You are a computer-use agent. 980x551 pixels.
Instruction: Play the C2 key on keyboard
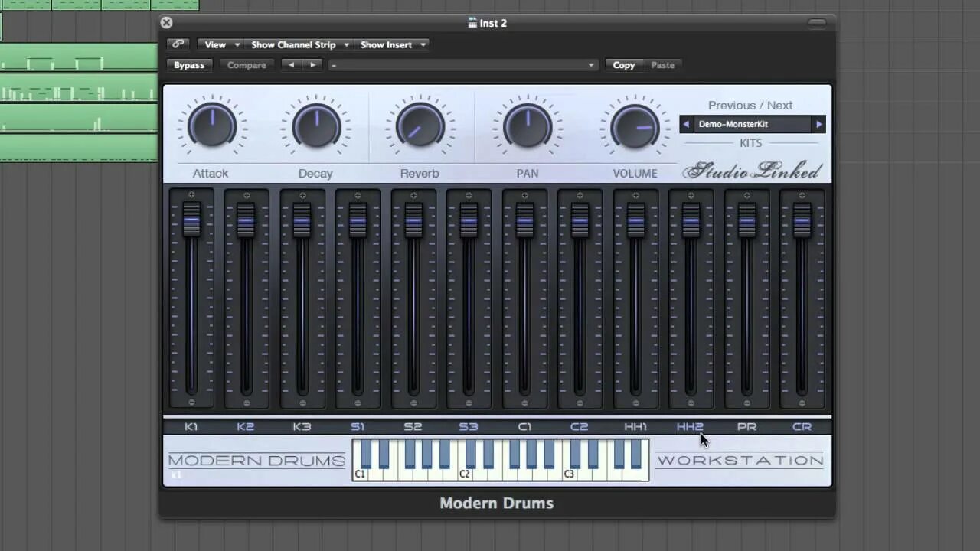point(464,474)
